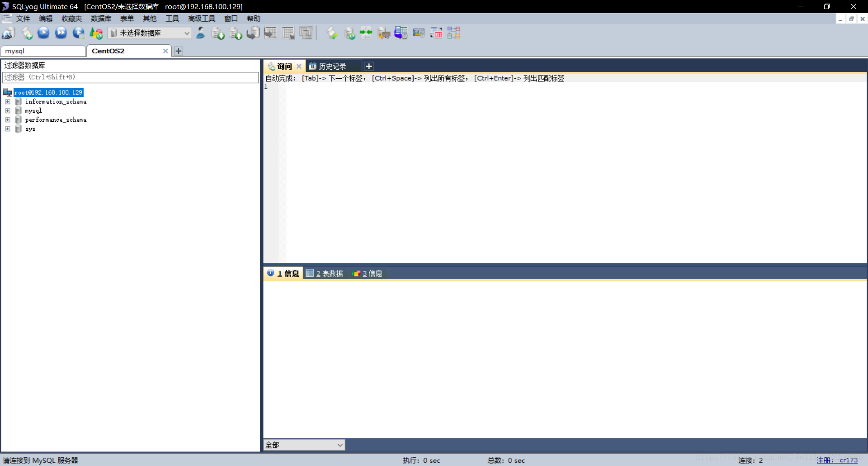
Task: Click the export database backup icon
Action: pyautogui.click(x=236, y=33)
